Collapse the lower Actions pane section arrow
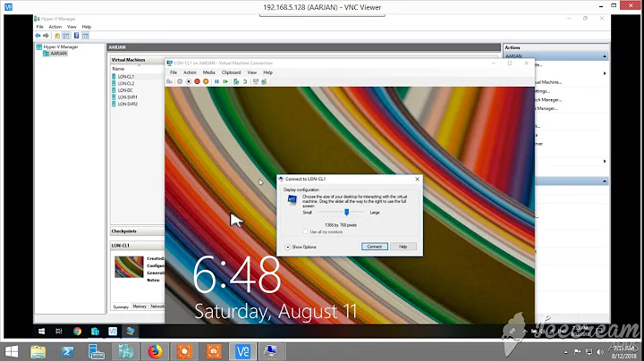 [605, 180]
